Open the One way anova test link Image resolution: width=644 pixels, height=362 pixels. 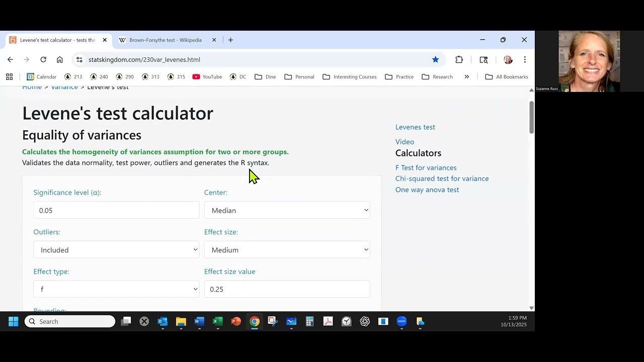click(x=427, y=190)
